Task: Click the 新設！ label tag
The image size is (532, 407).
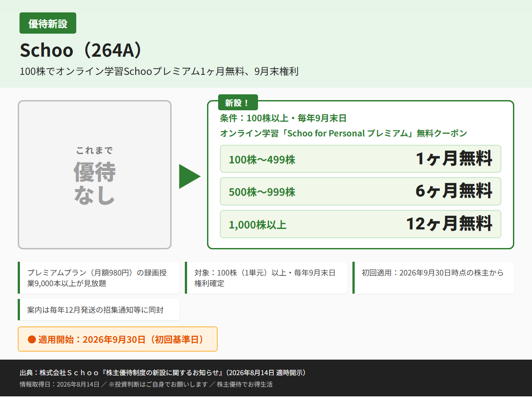Action: tap(238, 103)
